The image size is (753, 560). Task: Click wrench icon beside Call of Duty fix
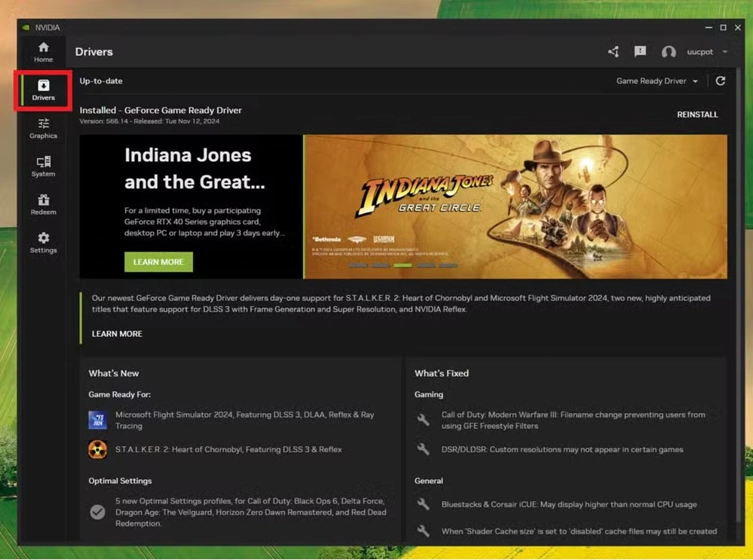pyautogui.click(x=423, y=420)
